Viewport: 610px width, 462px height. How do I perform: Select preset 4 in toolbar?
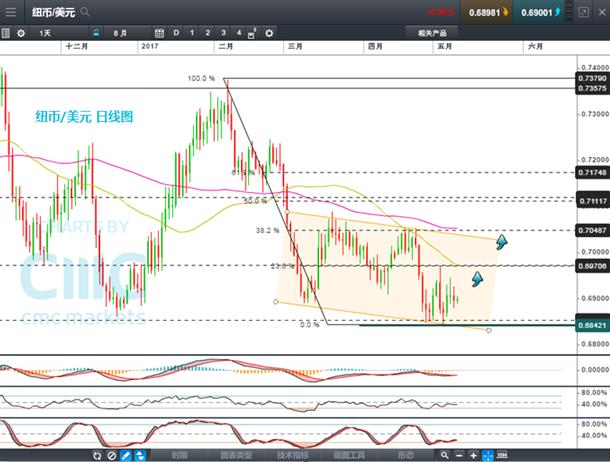(238, 33)
